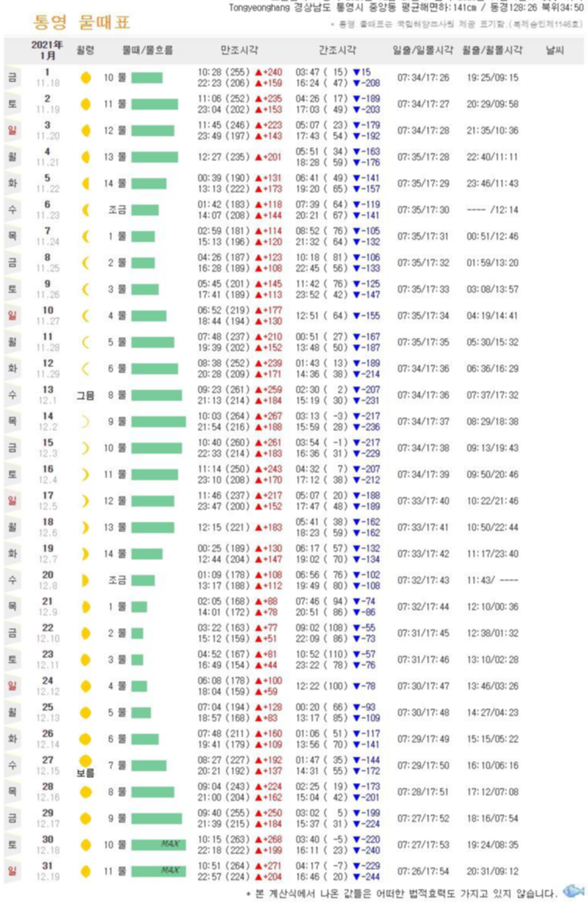Viewport: 588px width, 905px height.
Task: Click sunrise/sunset time 07:26/17:54
Action: (423, 871)
